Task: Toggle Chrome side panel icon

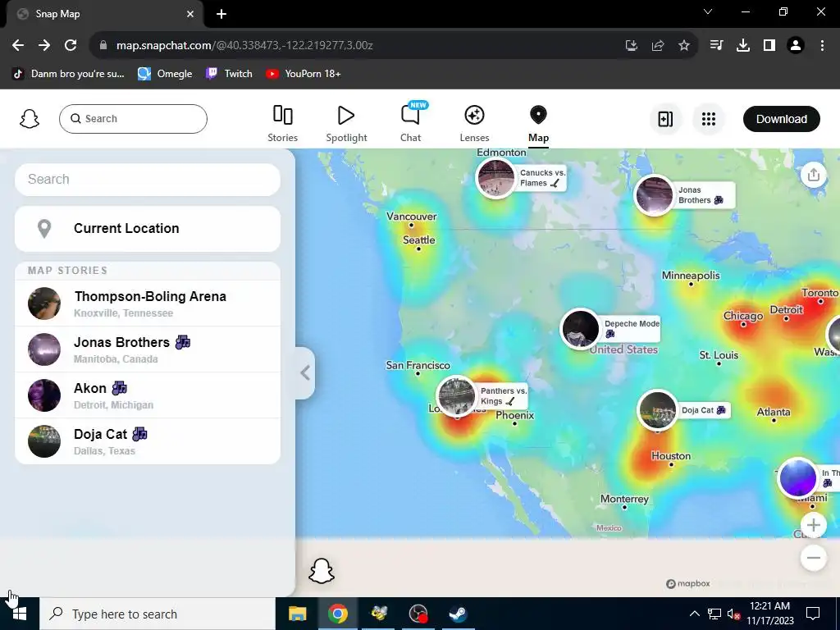Action: [x=769, y=46]
